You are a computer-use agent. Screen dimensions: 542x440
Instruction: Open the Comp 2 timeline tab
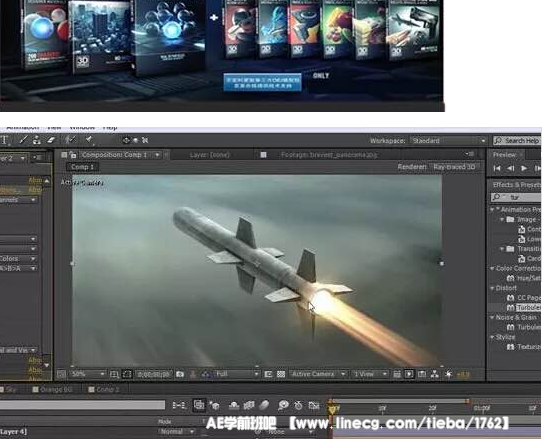(104, 390)
